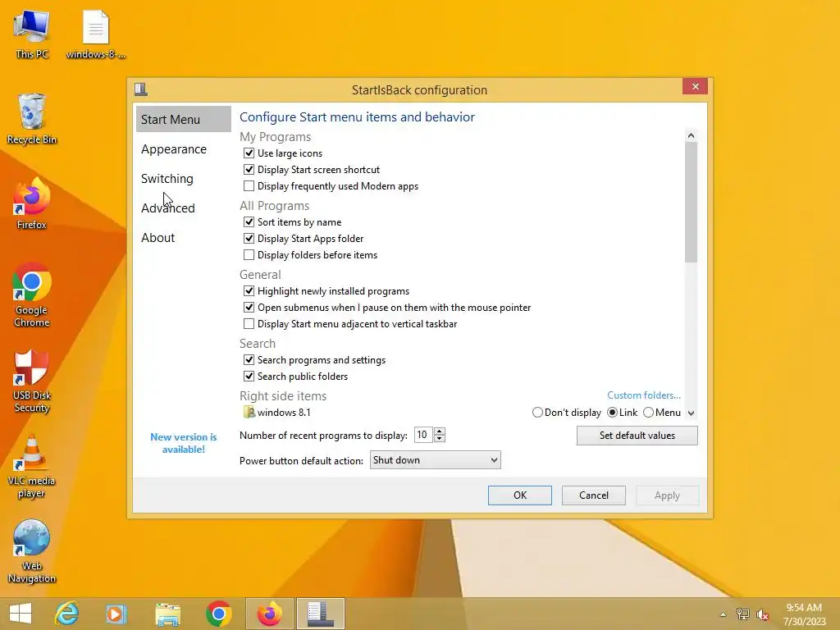840x630 pixels.
Task: Click the muted volume tray icon
Action: click(x=762, y=614)
